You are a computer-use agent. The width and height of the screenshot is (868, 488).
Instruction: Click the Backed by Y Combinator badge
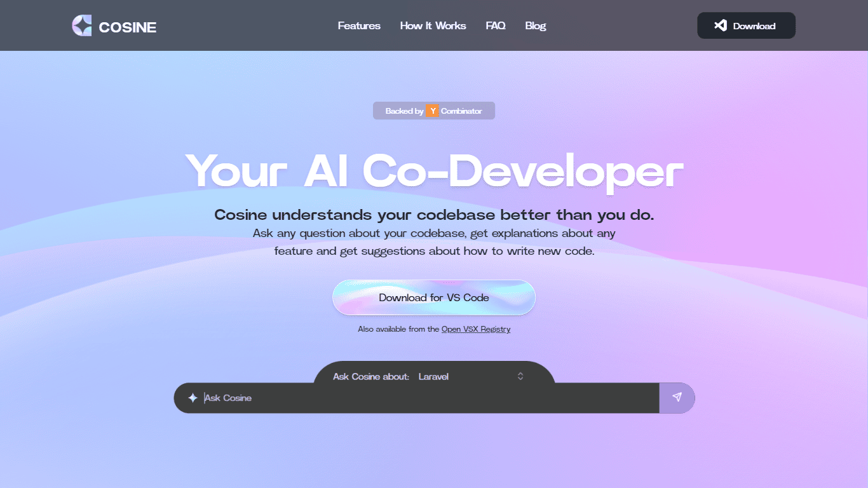(x=434, y=111)
